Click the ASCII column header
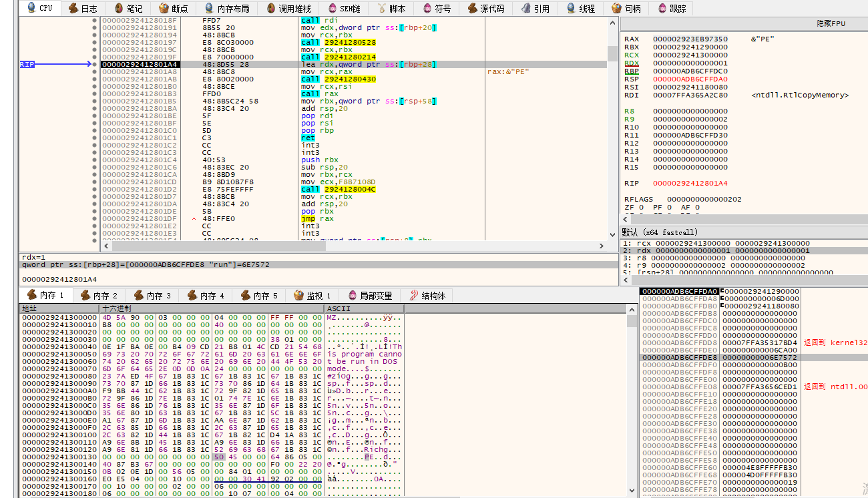 pos(363,309)
